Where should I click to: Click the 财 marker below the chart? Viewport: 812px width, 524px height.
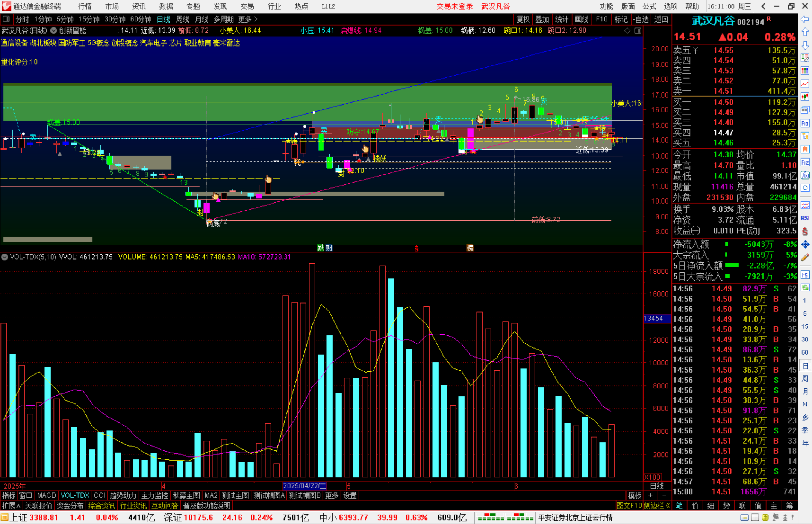[x=329, y=248]
